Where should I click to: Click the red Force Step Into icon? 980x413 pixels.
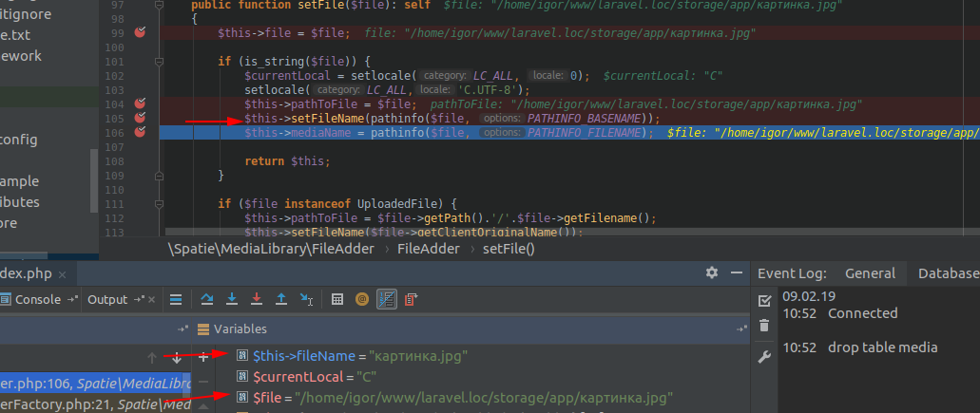point(257,299)
